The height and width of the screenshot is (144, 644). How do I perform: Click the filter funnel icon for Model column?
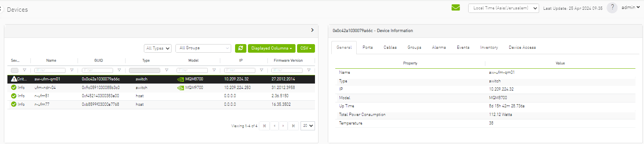(x=214, y=70)
